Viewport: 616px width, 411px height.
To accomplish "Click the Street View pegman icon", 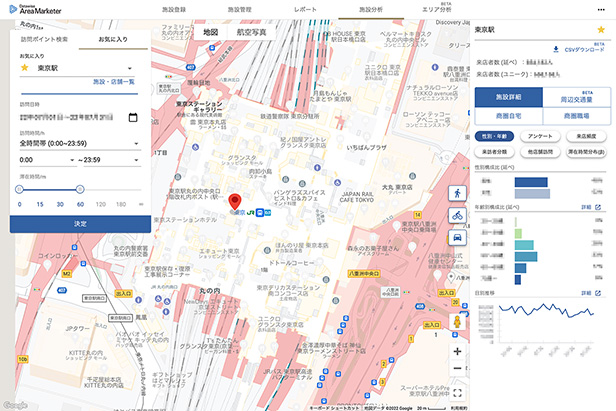I will point(457,321).
